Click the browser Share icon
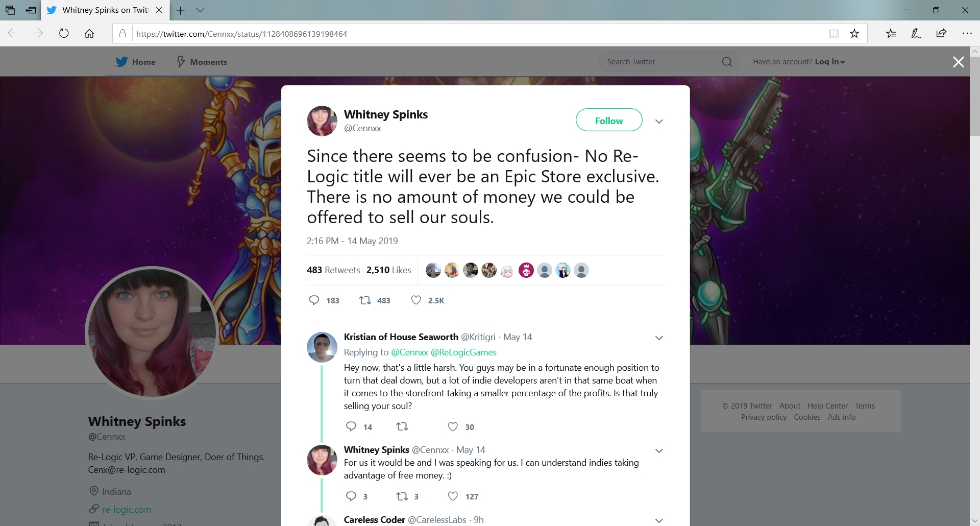Image resolution: width=980 pixels, height=526 pixels. point(941,33)
